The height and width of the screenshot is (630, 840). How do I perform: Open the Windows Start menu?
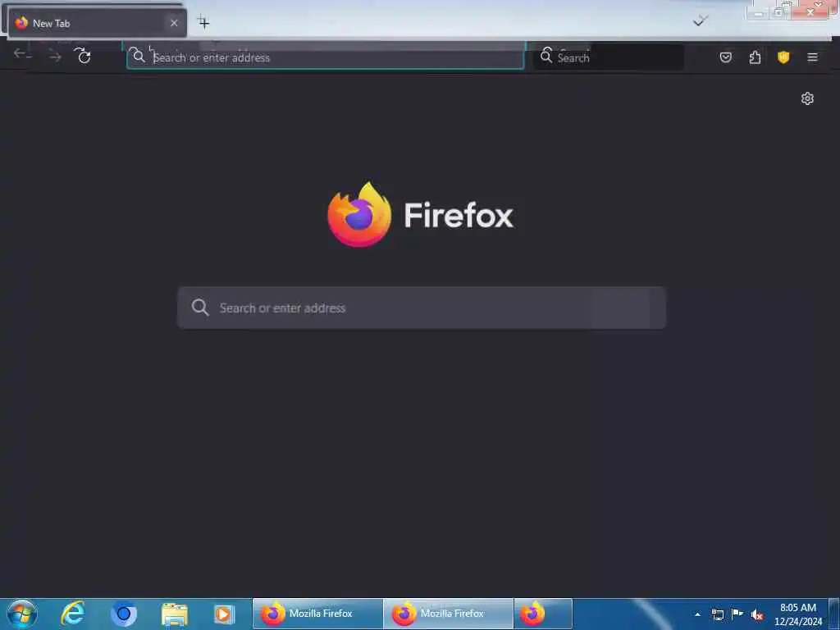click(x=22, y=614)
